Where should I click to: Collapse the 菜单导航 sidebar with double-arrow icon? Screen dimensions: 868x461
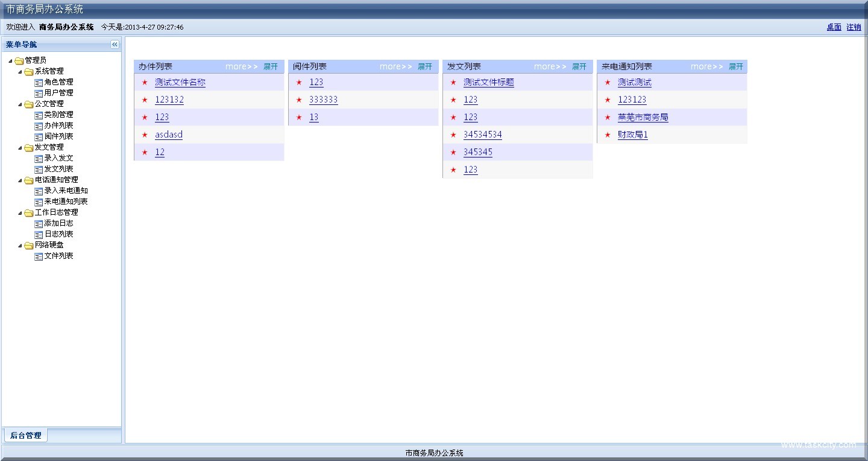click(115, 45)
